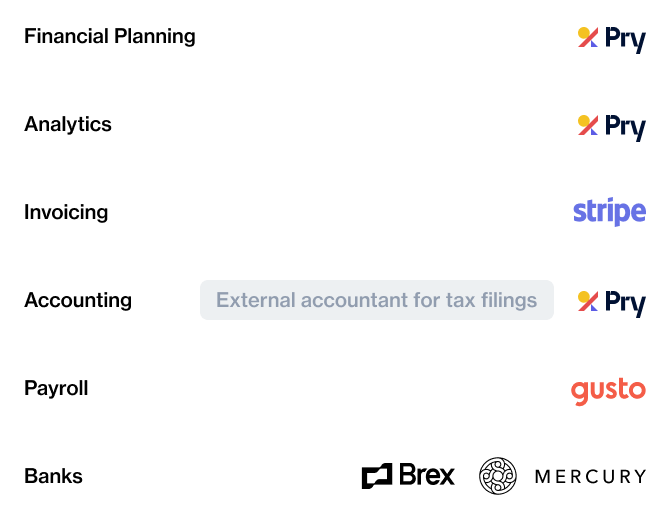
Task: Select the External accountant for tax filings tag
Action: tap(377, 300)
